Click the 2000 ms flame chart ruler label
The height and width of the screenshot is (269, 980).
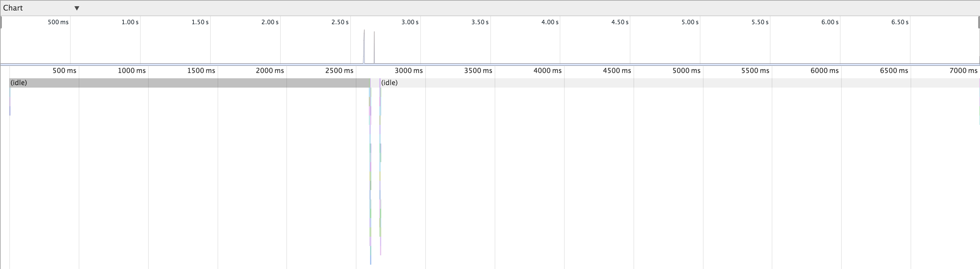[270, 71]
